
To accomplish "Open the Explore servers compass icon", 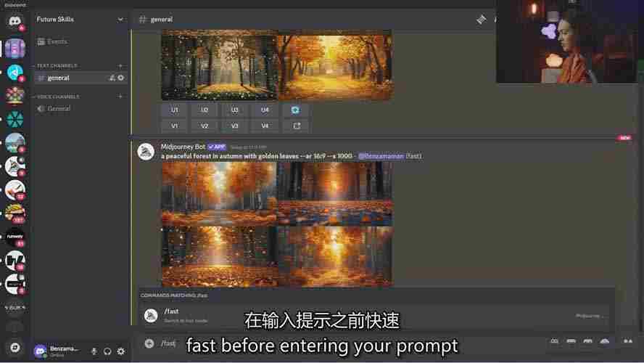I will (15, 347).
